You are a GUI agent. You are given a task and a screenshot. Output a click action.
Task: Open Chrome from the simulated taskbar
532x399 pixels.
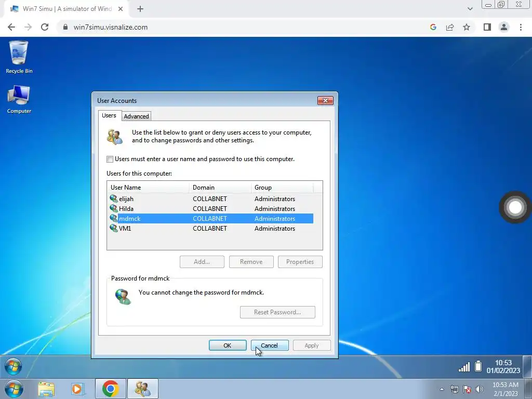click(x=110, y=389)
